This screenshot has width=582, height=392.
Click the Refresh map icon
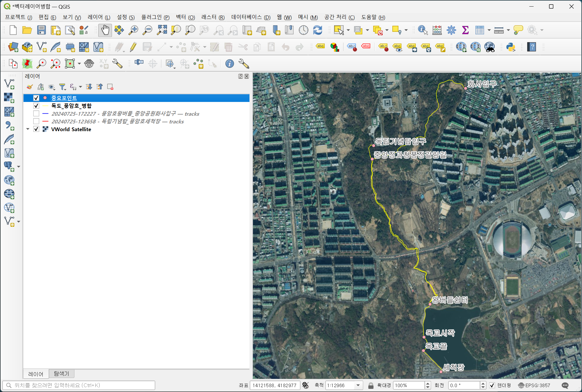(x=318, y=30)
